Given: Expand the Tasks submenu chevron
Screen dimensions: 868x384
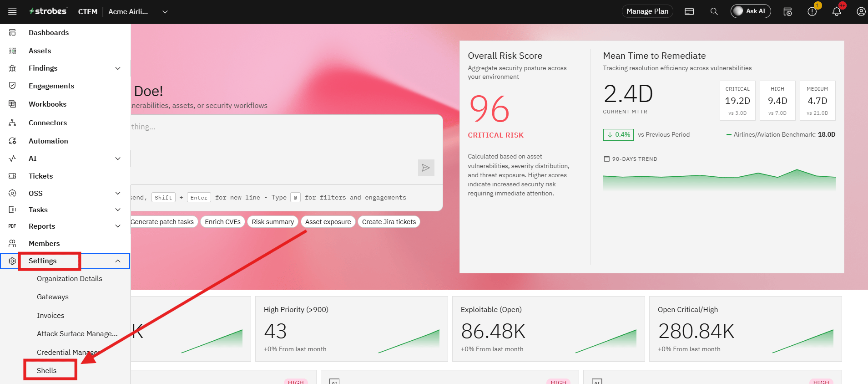Looking at the screenshot, I should point(118,210).
